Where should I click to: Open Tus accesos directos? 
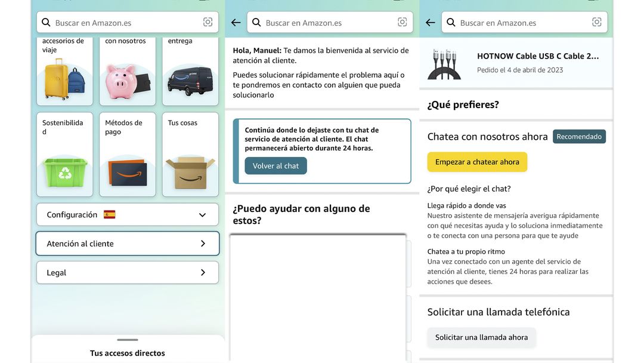[127, 352]
